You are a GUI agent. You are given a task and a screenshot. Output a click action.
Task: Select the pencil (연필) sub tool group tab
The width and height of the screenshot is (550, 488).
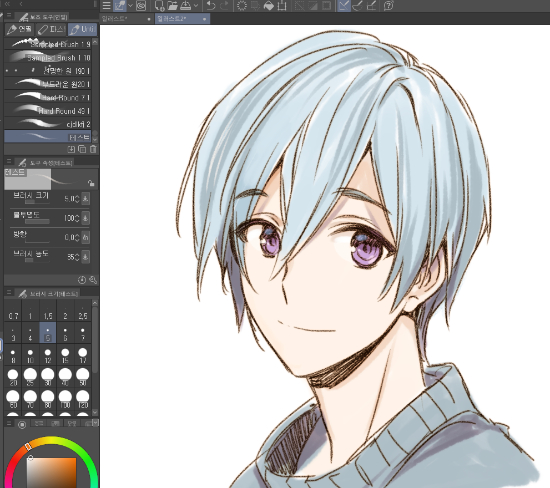click(20, 29)
